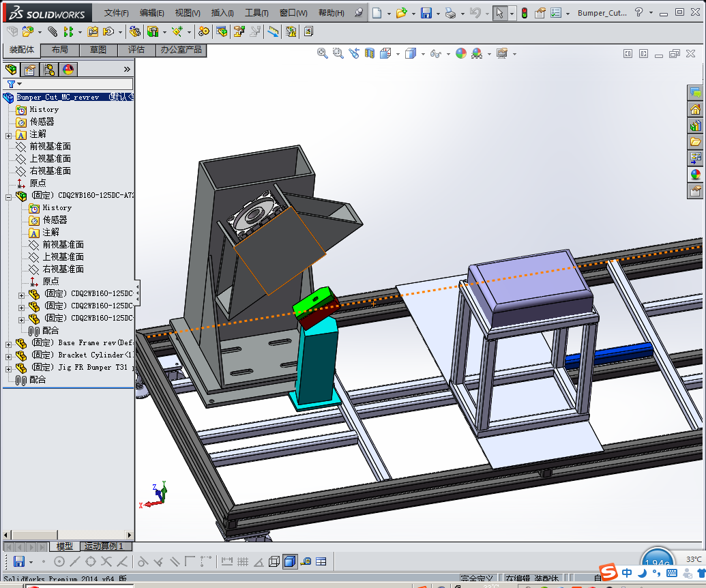706x588 pixels.
Task: Click the Print icon
Action: pos(450,13)
